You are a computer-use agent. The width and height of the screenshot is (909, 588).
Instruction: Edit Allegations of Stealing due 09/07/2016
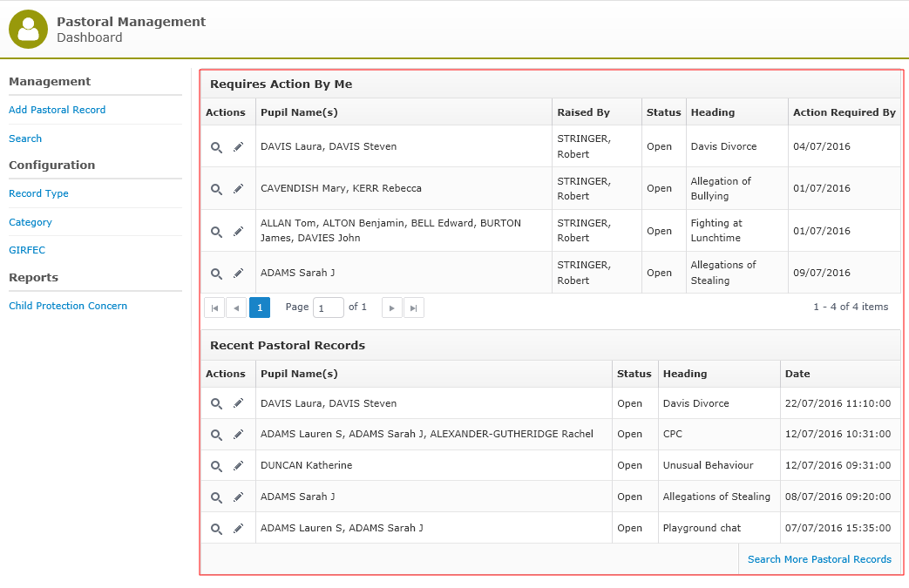tap(238, 274)
